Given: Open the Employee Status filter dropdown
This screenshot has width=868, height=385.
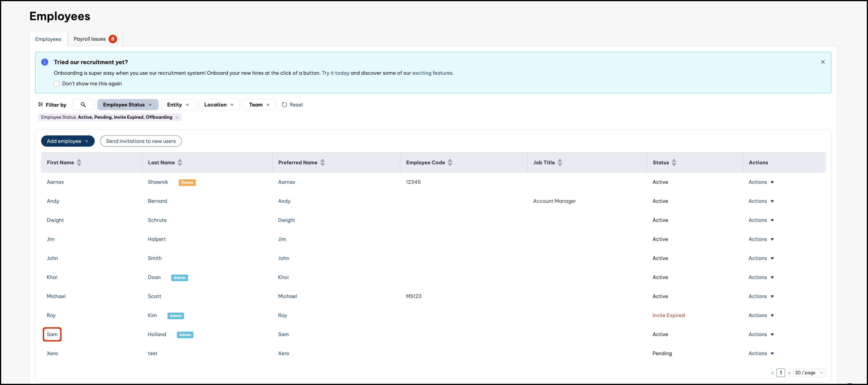Looking at the screenshot, I should pyautogui.click(x=127, y=105).
